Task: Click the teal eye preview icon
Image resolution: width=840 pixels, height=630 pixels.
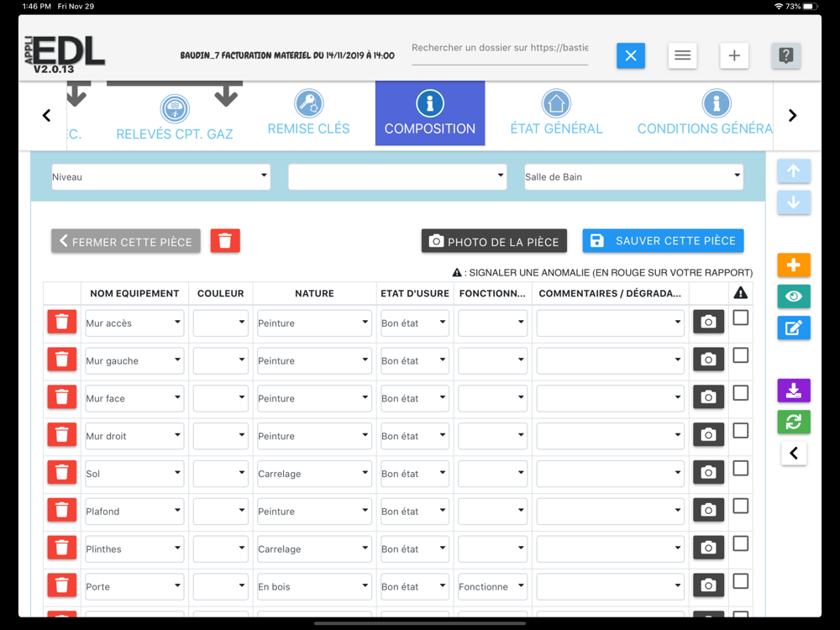Action: [x=794, y=297]
